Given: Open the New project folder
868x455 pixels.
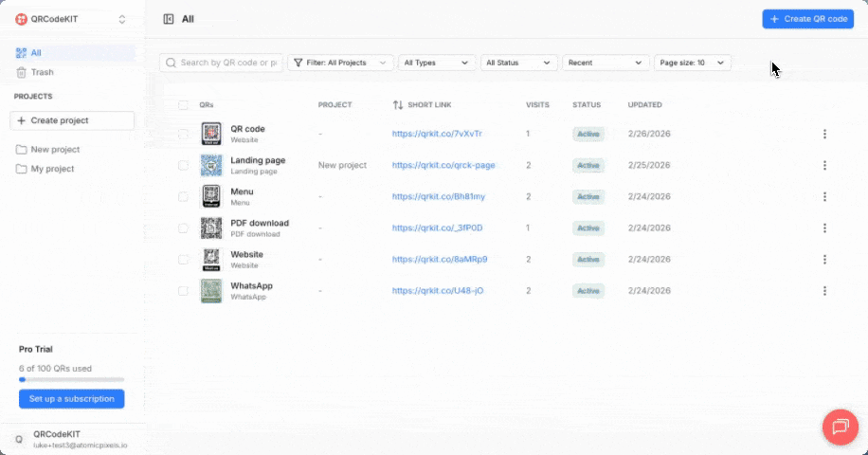Looking at the screenshot, I should pos(55,150).
